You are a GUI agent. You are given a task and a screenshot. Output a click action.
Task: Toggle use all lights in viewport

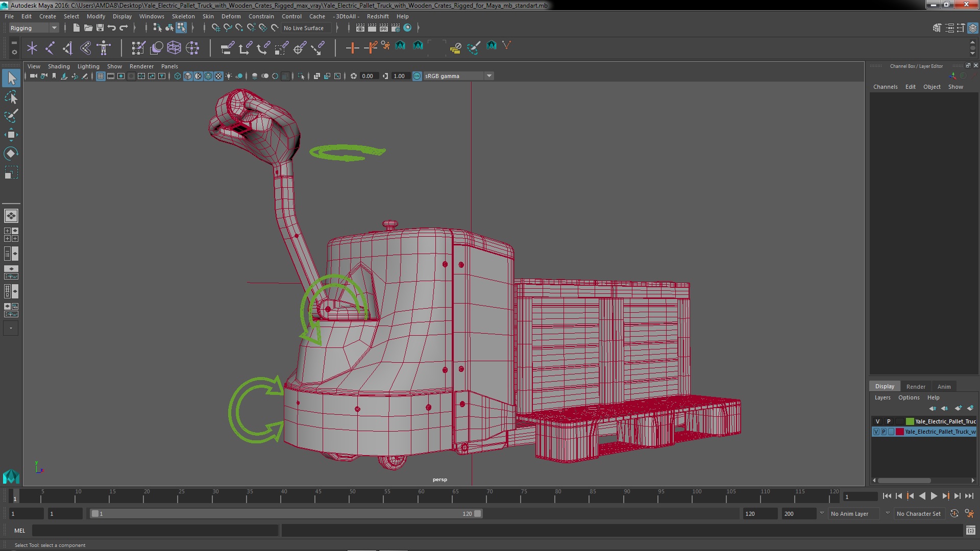(229, 76)
